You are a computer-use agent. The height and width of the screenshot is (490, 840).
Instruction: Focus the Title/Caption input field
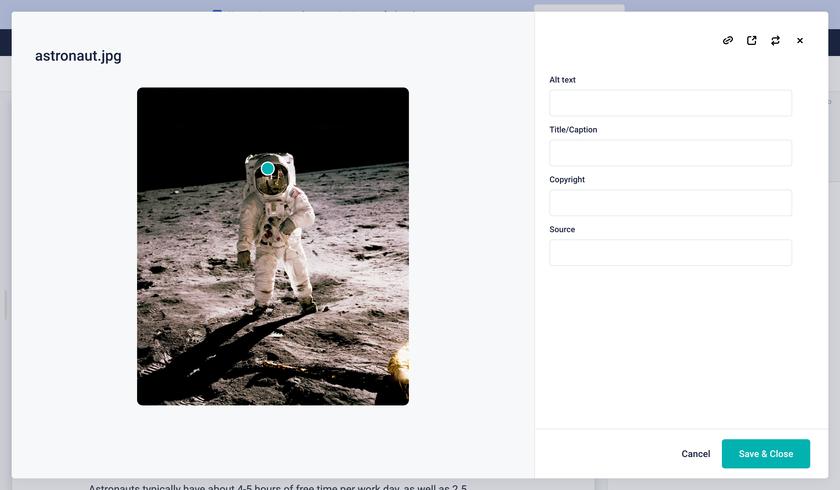point(670,153)
